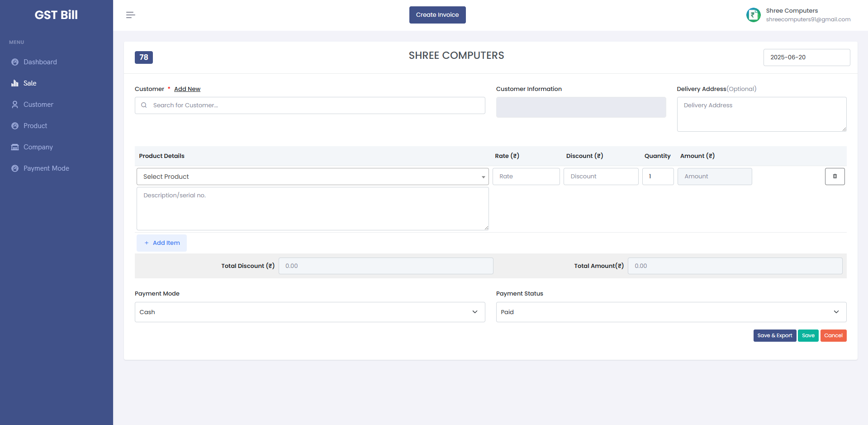
Task: Click the green Save button
Action: coord(808,335)
